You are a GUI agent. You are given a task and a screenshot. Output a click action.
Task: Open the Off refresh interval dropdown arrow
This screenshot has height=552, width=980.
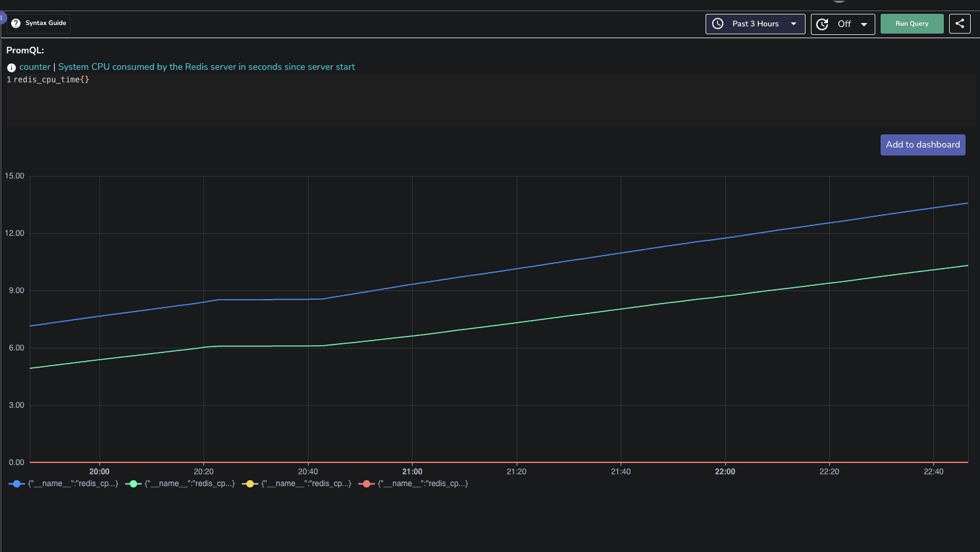[x=864, y=24]
